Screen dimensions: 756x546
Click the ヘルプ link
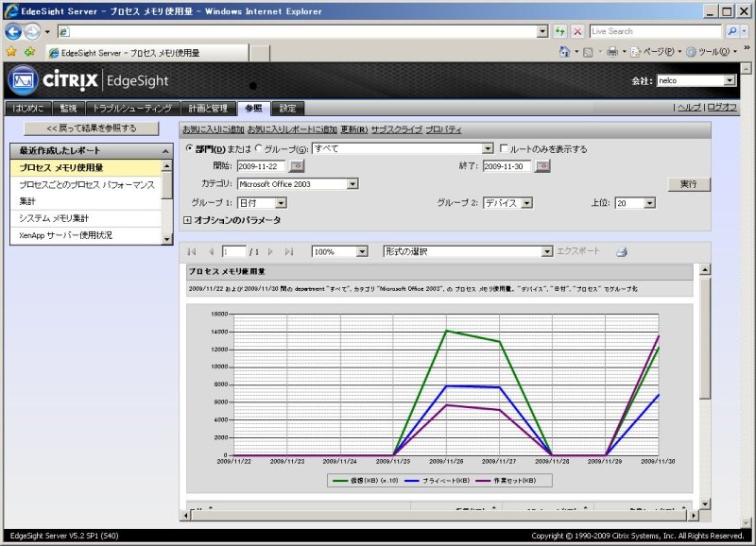(689, 108)
